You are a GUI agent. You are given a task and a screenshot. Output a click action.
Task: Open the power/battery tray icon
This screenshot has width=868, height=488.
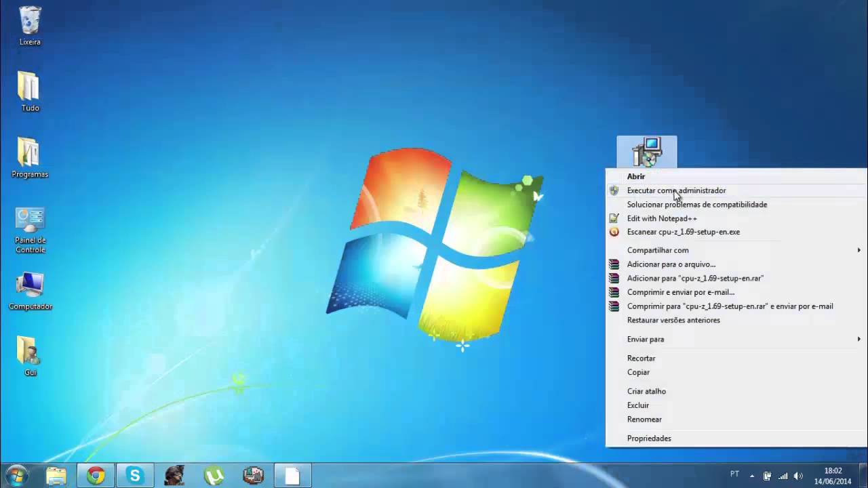click(x=767, y=476)
